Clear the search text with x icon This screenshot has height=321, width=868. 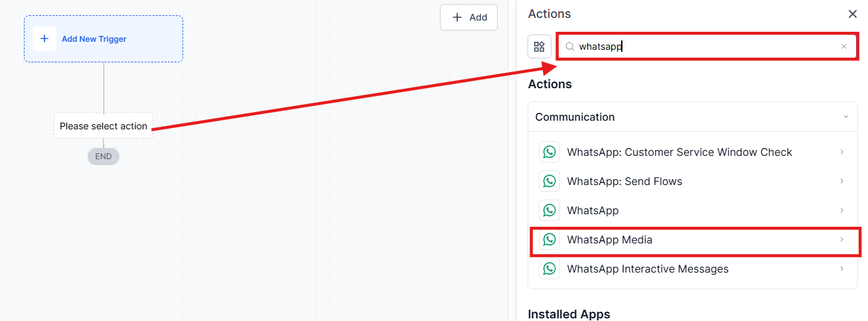click(844, 46)
